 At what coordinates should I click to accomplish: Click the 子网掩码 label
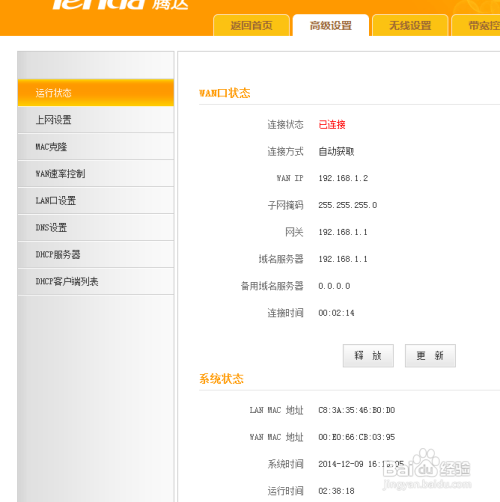pos(285,205)
